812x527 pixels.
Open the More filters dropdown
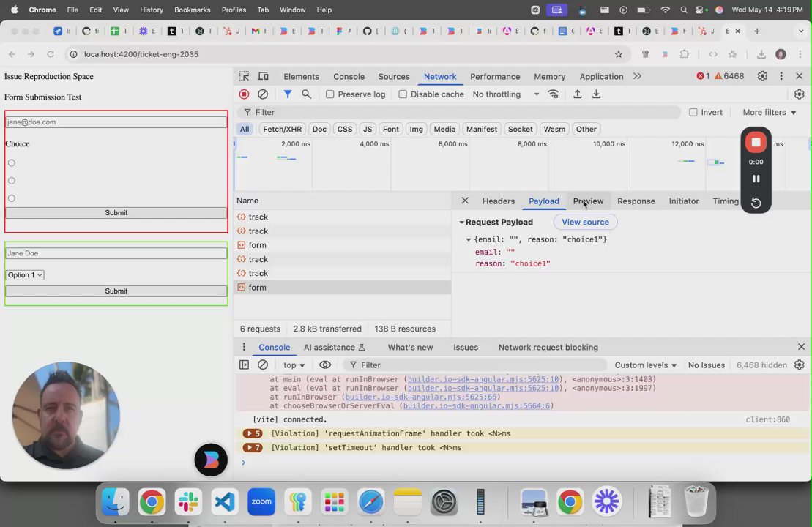coord(769,112)
